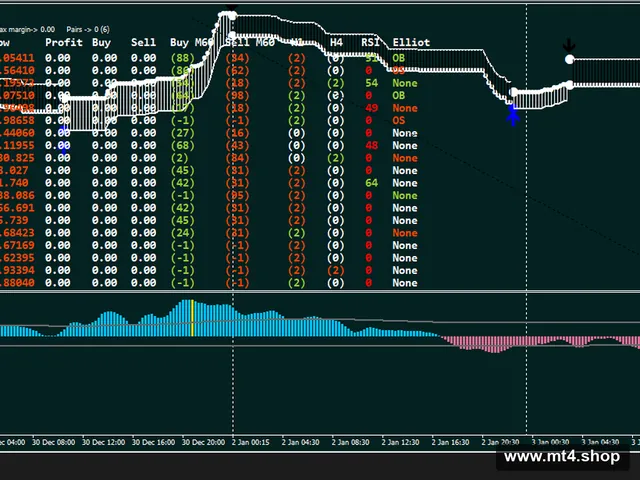Click the (27) Buy M60 value
The image size is (640, 480).
(x=182, y=133)
